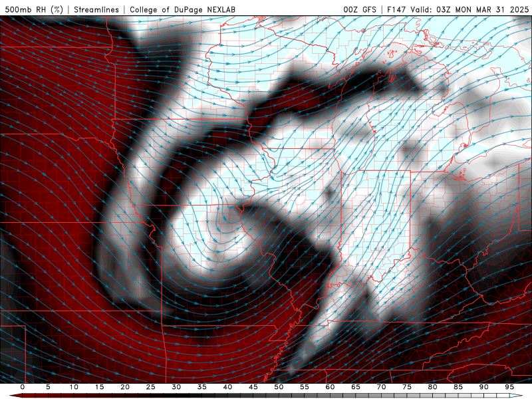This screenshot has height=399, width=532.
Task: Click the color scale label "30"
Action: pyautogui.click(x=176, y=387)
